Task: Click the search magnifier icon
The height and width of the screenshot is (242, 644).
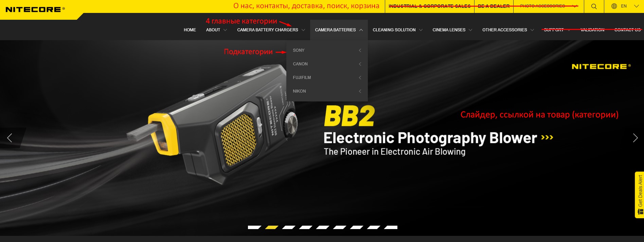Action: coord(594,6)
